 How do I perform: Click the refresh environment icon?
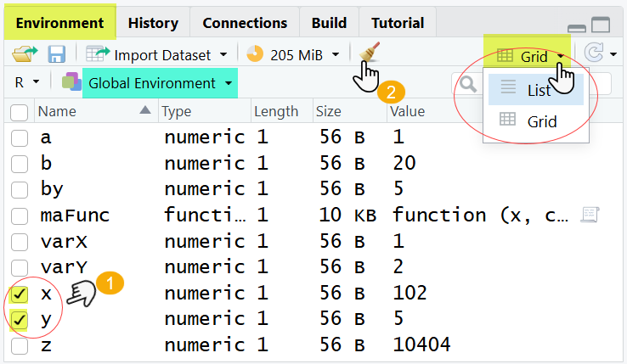click(x=594, y=55)
